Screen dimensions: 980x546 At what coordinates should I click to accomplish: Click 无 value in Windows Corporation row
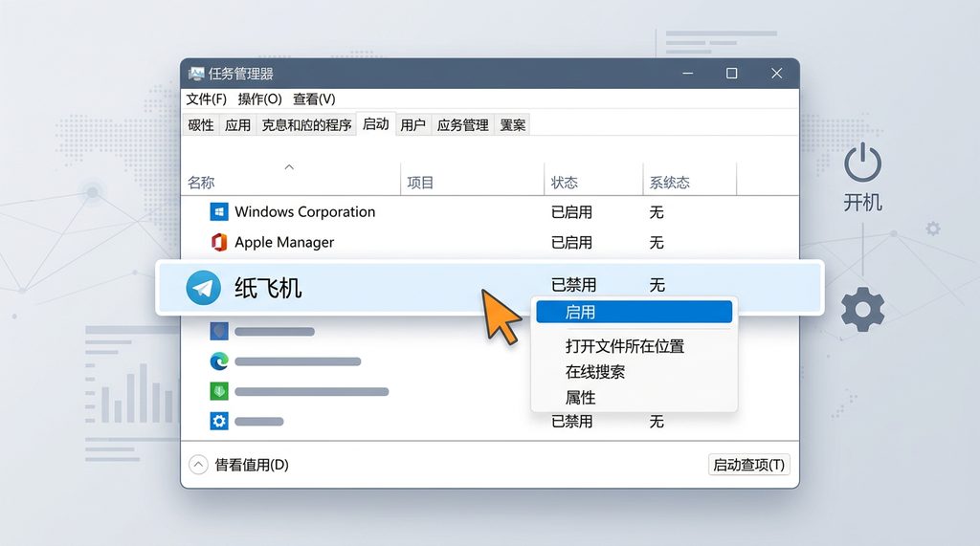(657, 212)
